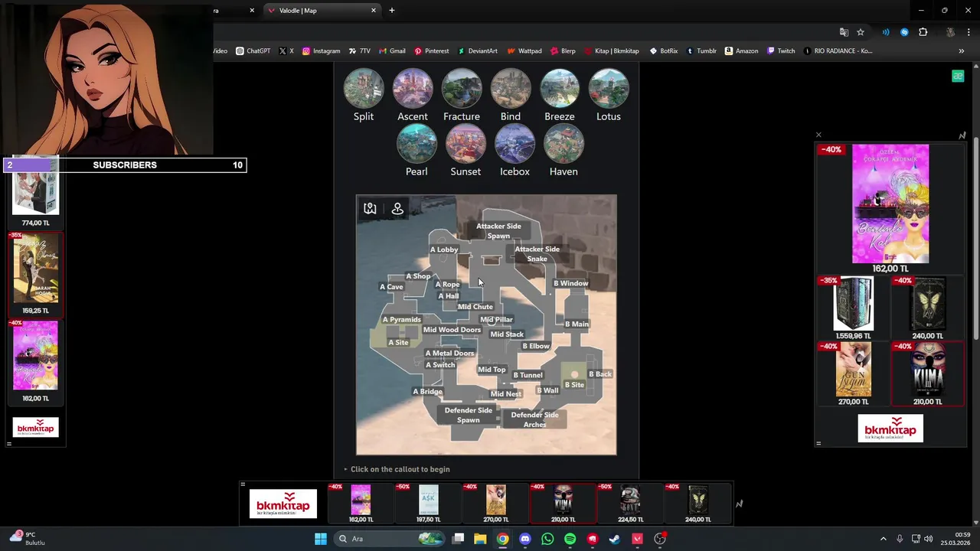Close the right-side book ad panel

point(818,135)
